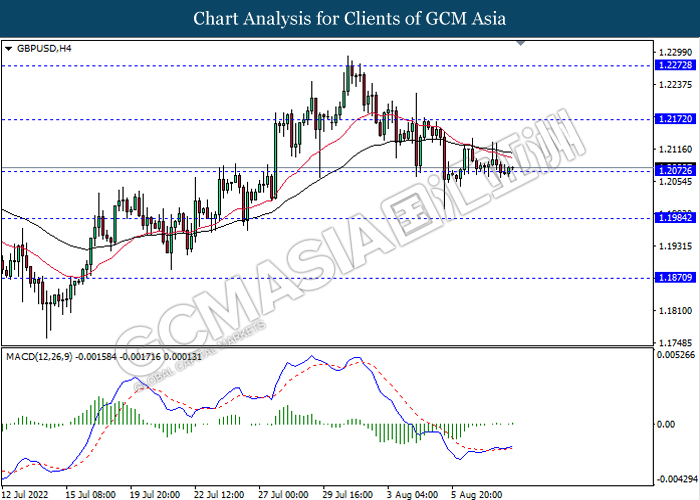Image resolution: width=700 pixels, height=500 pixels.
Task: Click the 1.19315 price axis value
Action: [675, 246]
